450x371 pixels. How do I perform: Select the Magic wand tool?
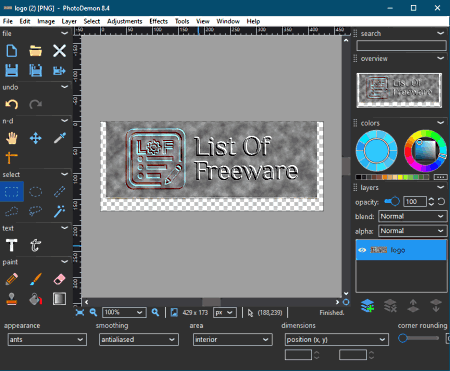(60, 211)
